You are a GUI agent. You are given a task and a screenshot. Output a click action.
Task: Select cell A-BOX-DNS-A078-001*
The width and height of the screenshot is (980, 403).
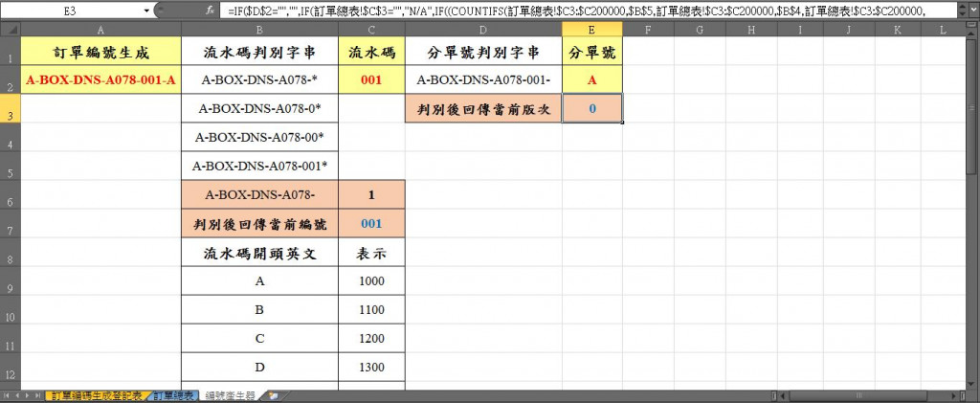259,166
